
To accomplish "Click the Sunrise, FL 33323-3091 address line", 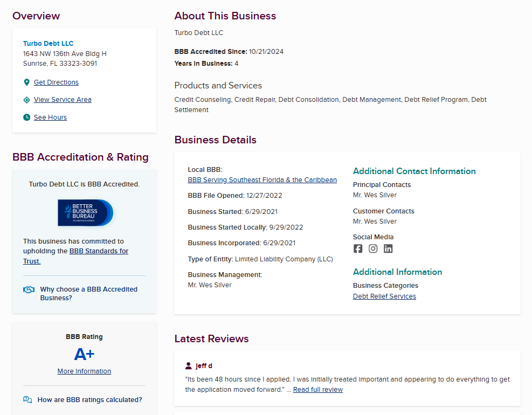I will (60, 64).
